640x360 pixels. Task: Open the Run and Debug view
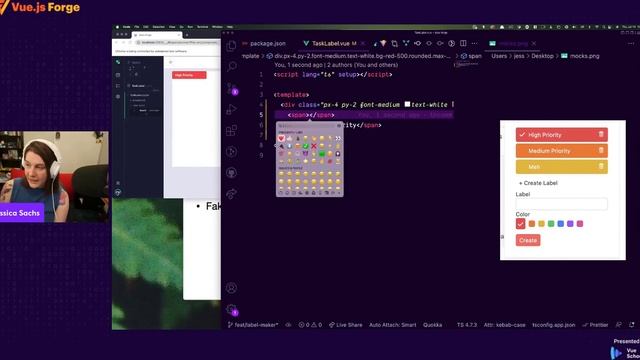coord(231,109)
